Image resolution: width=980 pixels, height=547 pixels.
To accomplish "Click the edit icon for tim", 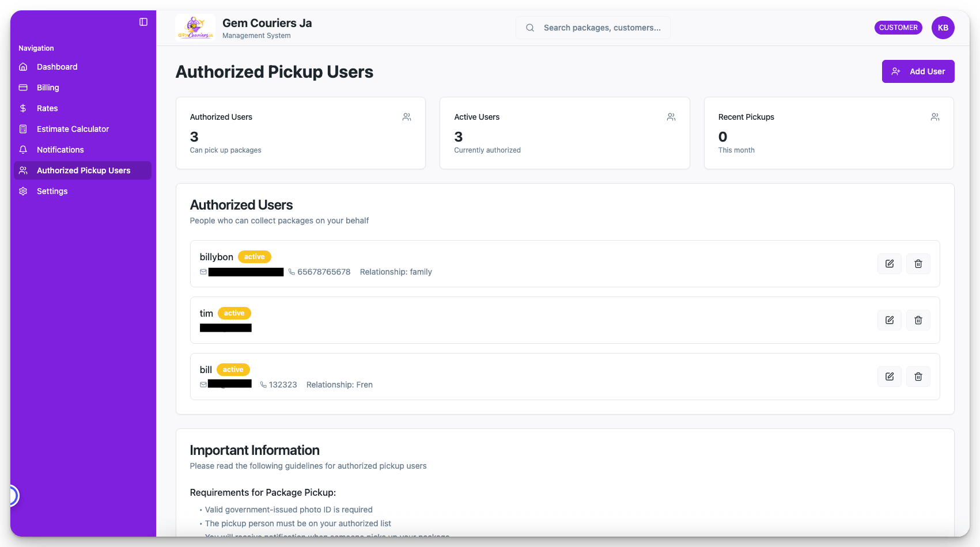I will 889,320.
